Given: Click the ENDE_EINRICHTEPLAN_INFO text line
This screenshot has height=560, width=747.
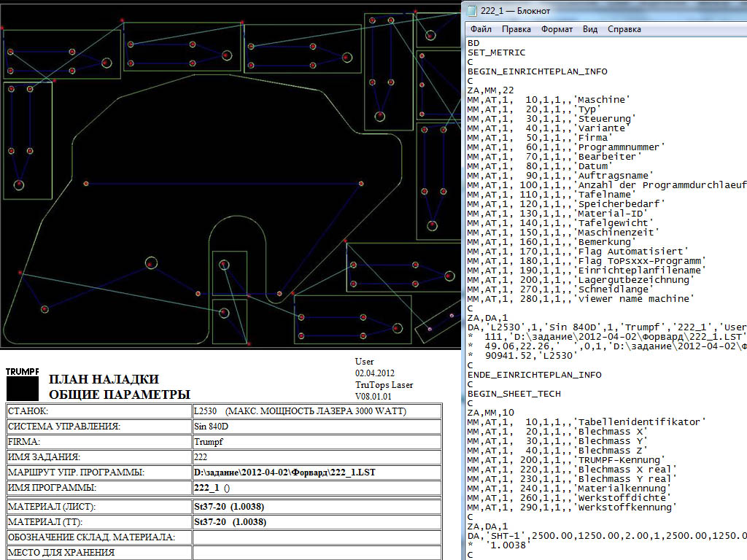Looking at the screenshot, I should 535,375.
